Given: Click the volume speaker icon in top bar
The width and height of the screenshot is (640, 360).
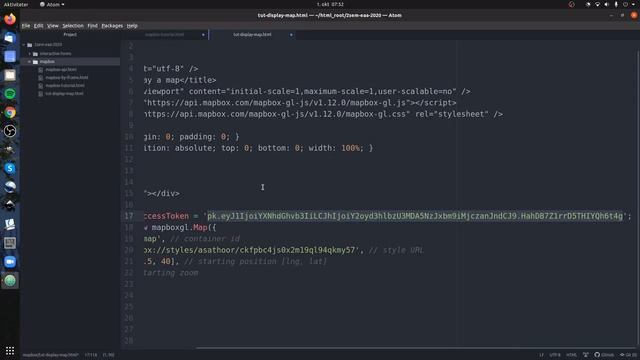Looking at the screenshot, I should [607, 4].
